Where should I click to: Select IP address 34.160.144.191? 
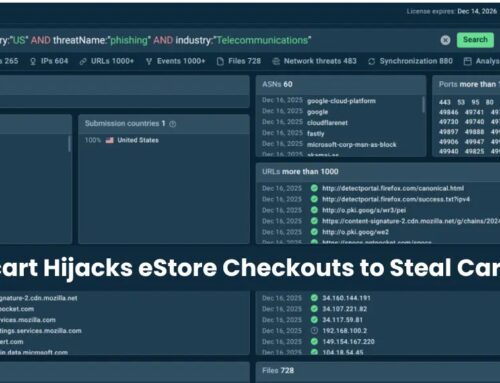pos(346,298)
